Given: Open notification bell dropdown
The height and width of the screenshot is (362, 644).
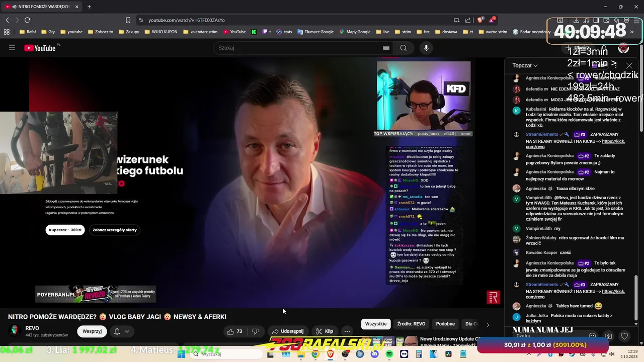Looking at the screenshot, I should coord(121,331).
